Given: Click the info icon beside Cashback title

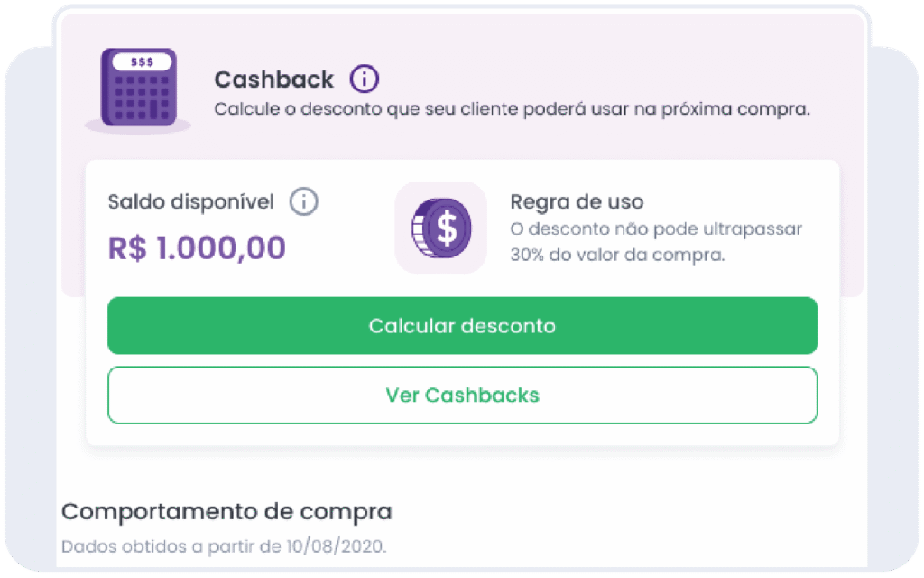Looking at the screenshot, I should (365, 79).
